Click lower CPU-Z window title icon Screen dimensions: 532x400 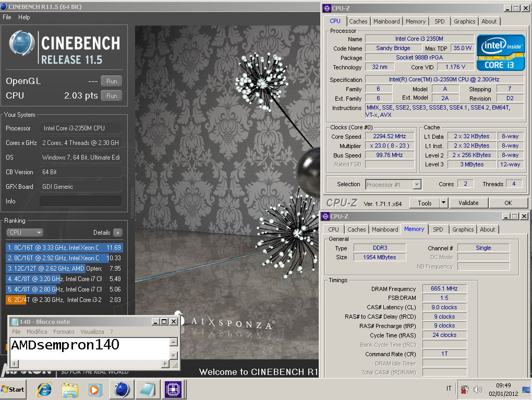[x=325, y=216]
